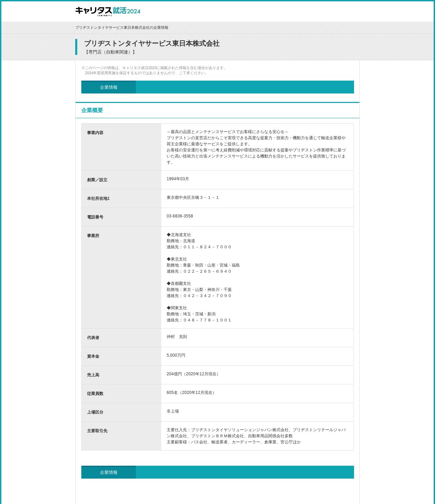The image size is (435, 504).
Task: Click the company name heading ブリヂストンタイヤサービス東日本株式会社
Action: (152, 43)
